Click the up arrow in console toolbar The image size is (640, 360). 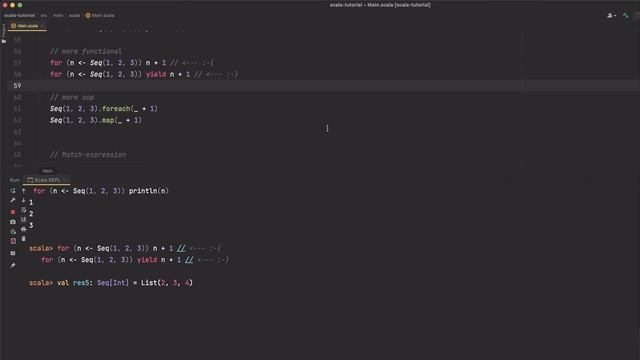(x=24, y=191)
